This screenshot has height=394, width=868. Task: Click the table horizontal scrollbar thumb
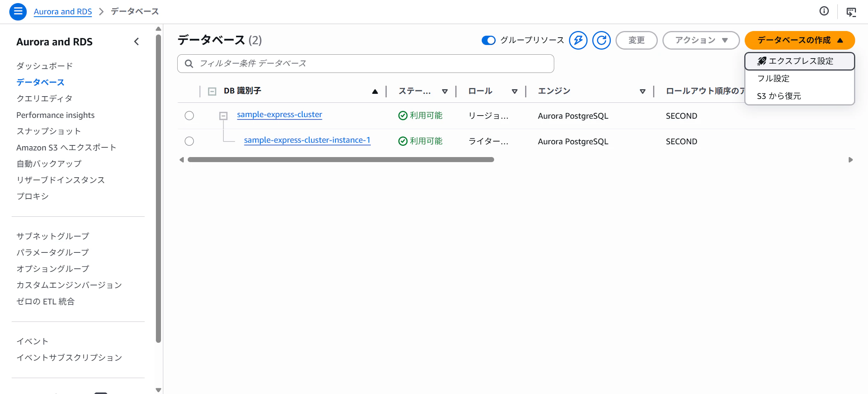pyautogui.click(x=341, y=160)
